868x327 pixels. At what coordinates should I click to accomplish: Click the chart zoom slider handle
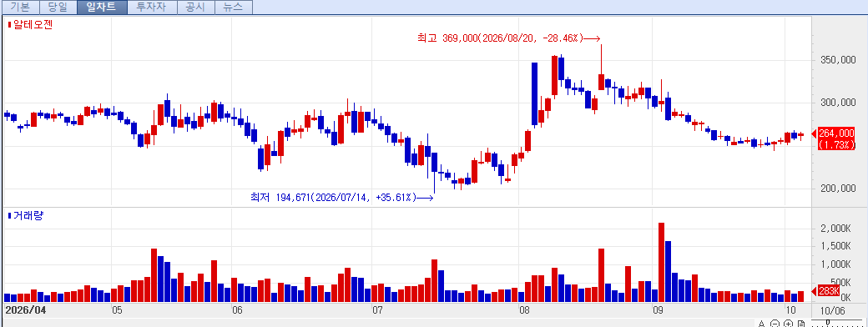click(x=828, y=323)
